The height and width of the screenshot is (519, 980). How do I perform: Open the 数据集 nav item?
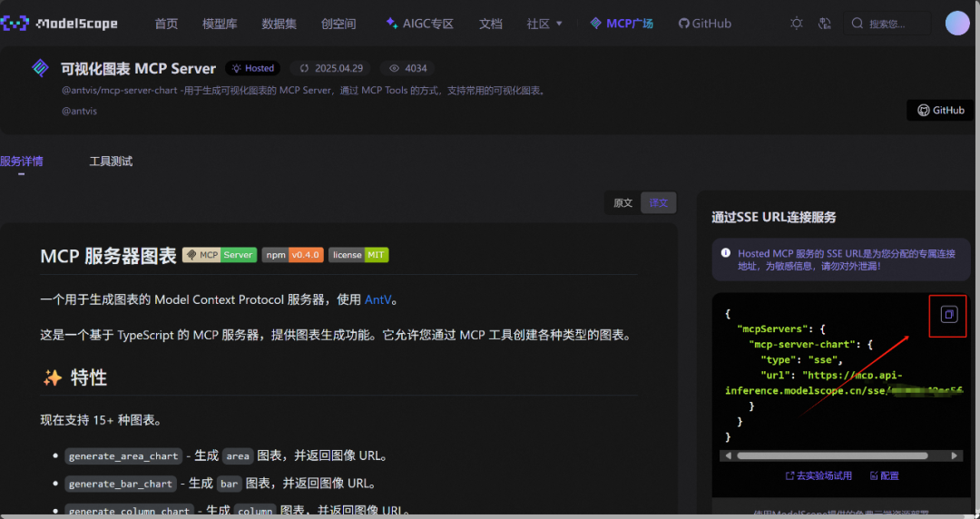tap(279, 24)
